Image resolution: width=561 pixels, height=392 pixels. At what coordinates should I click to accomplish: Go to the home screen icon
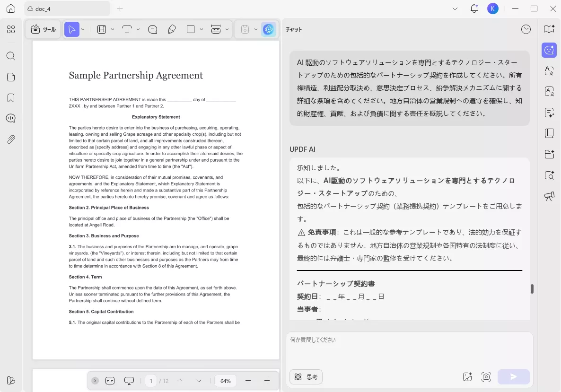click(11, 9)
